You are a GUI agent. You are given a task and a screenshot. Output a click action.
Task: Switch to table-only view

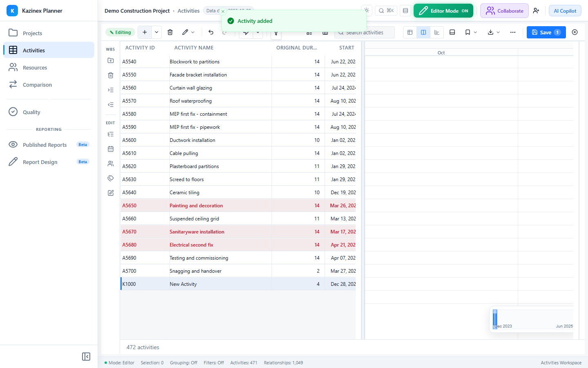pyautogui.click(x=410, y=32)
